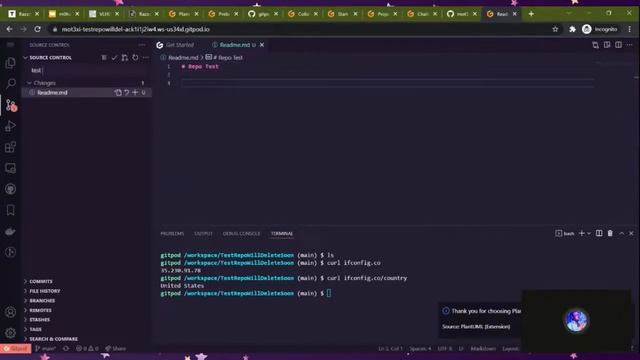Screen dimensions: 640x360
Task: Open the Accounts icon in activity bar
Action: click(x=11, y=312)
